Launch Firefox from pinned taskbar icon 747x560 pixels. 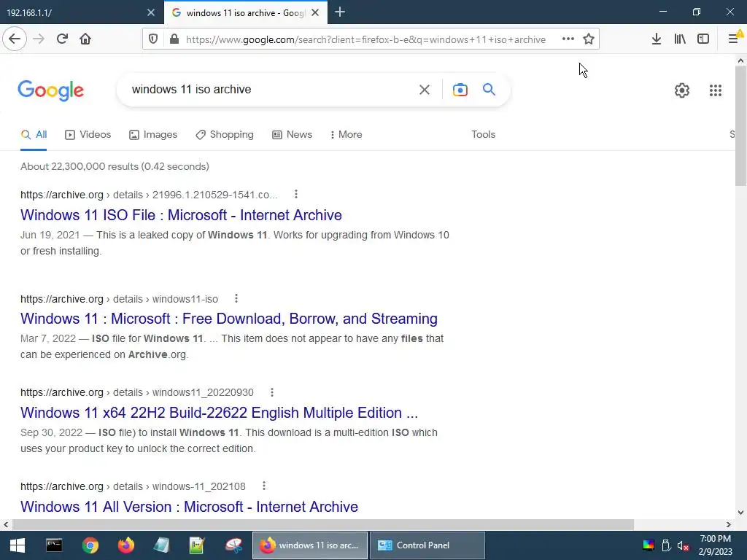(126, 545)
